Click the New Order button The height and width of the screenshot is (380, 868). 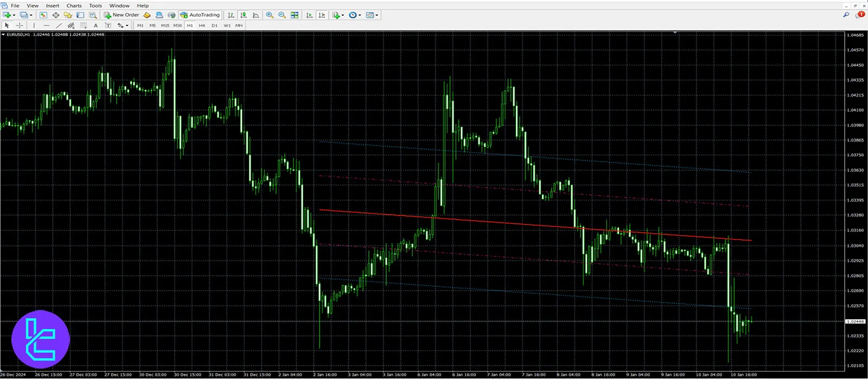(x=122, y=15)
